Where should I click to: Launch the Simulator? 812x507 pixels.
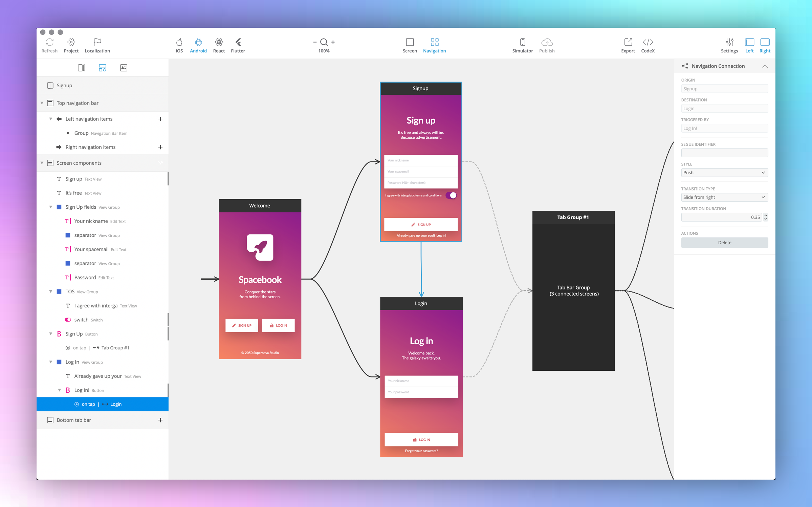(522, 42)
